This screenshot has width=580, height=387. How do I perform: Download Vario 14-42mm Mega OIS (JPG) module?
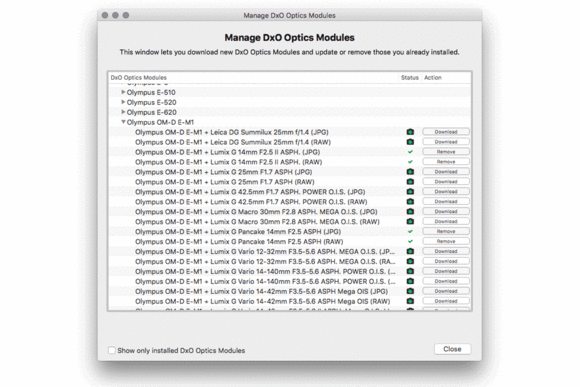pos(446,291)
